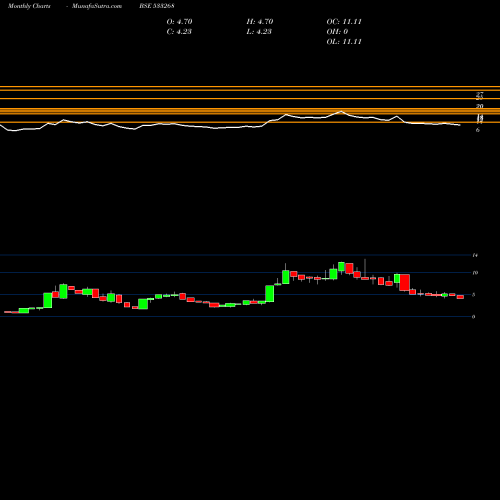
Task: Click the 'C: 4.23' close value
Action: [x=179, y=32]
